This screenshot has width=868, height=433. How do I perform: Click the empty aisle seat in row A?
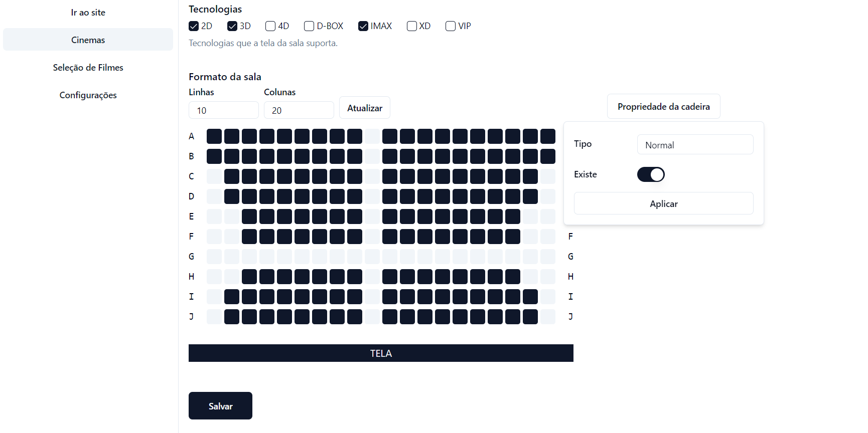[372, 136]
